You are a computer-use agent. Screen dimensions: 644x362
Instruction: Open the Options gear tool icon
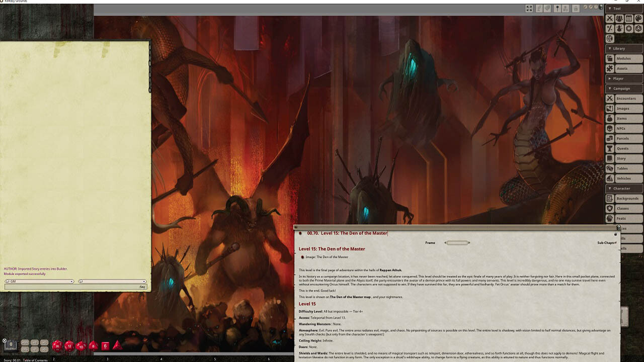pos(629,29)
